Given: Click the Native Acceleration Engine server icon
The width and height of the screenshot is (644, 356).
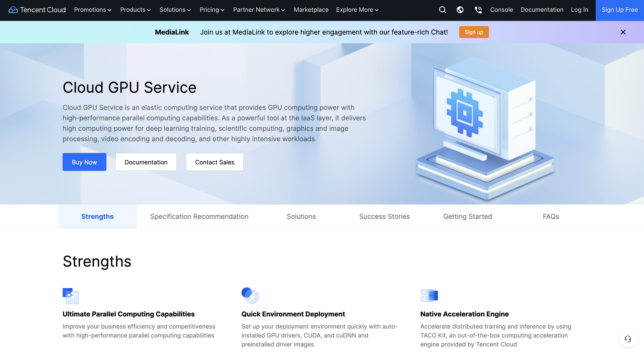Looking at the screenshot, I should coord(429,295).
